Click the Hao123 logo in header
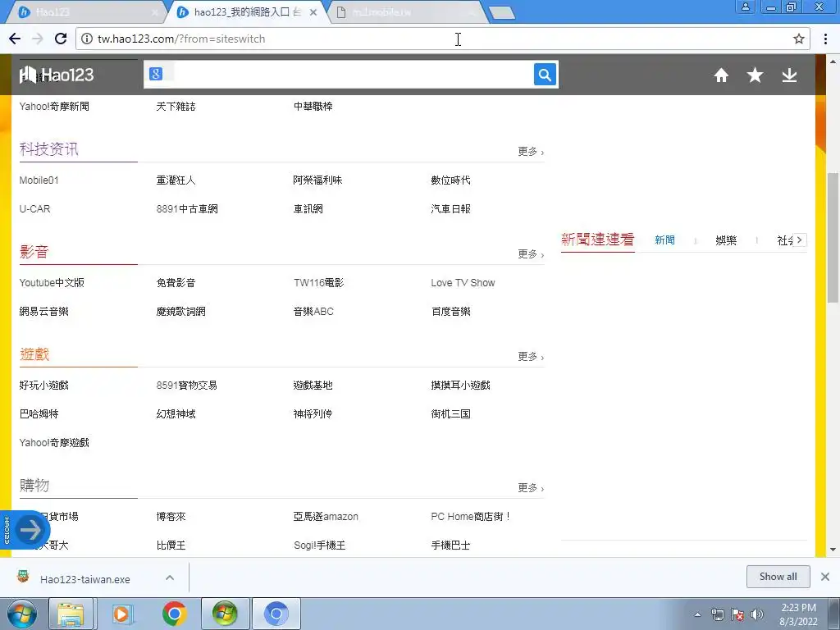This screenshot has width=840, height=630. [x=57, y=75]
